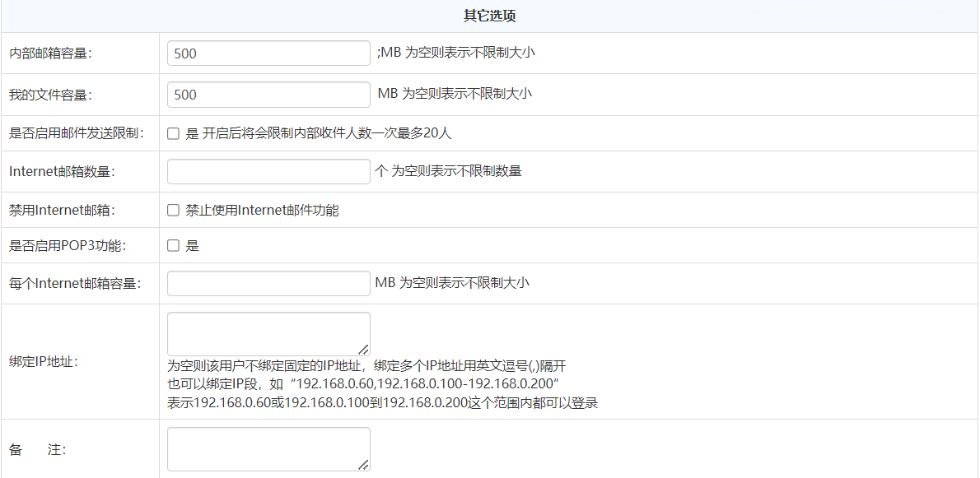Focus the 我的文件容量 text box
This screenshot has width=980, height=478.
[x=268, y=95]
